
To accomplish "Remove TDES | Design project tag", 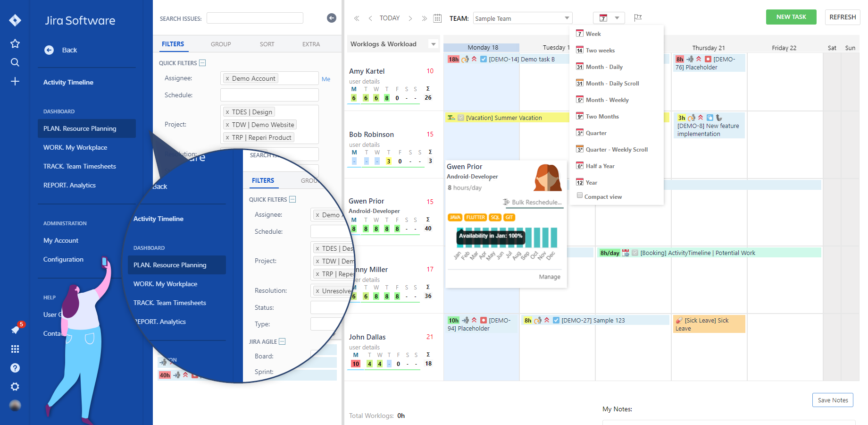I will click(227, 112).
